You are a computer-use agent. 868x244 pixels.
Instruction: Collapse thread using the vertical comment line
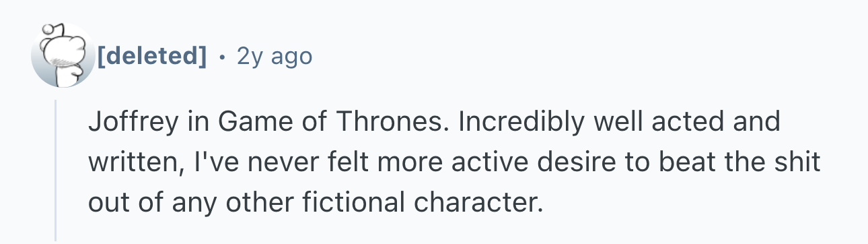point(55,169)
